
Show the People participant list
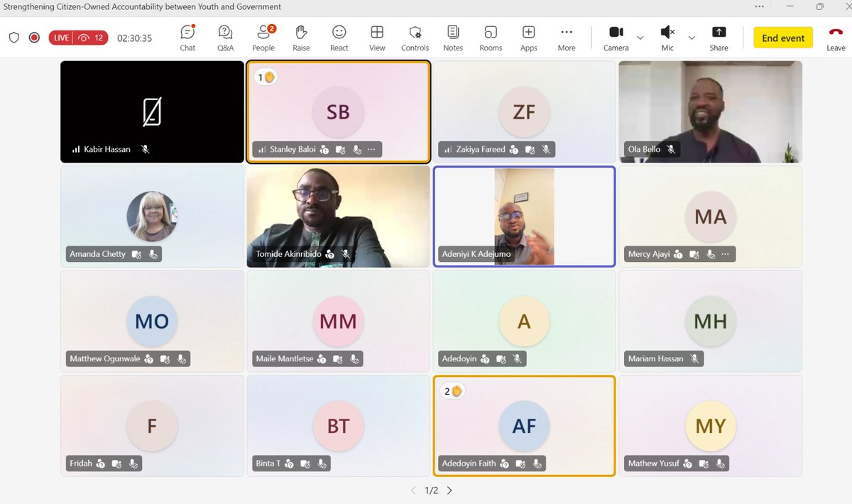pos(263,38)
